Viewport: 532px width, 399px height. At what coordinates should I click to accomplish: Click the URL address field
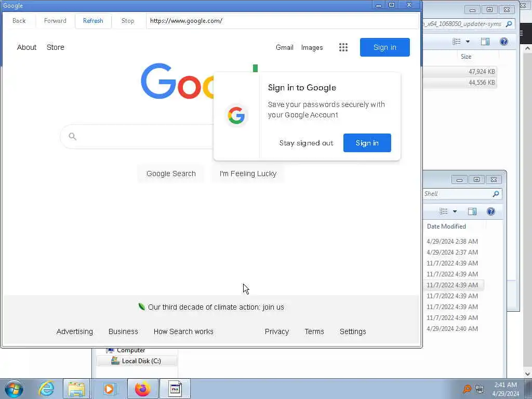(282, 21)
